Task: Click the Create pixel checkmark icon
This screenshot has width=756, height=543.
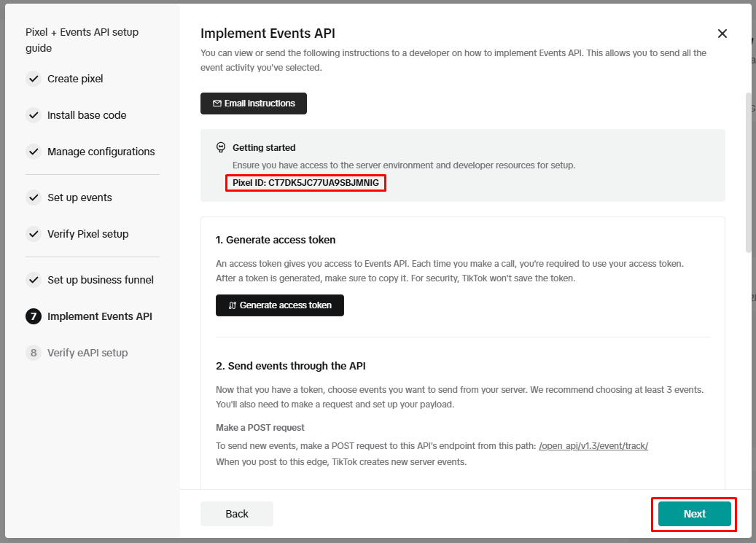Action: pyautogui.click(x=34, y=79)
